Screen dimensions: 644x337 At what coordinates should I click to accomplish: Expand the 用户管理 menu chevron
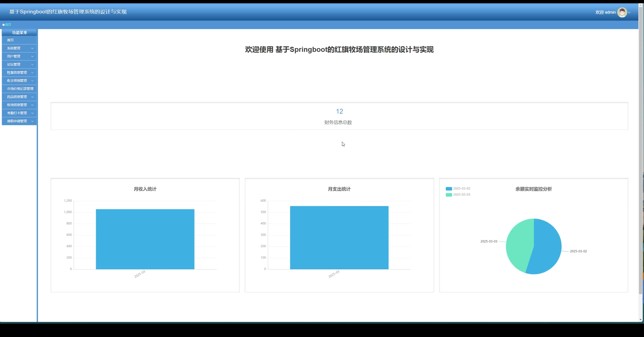click(x=32, y=56)
